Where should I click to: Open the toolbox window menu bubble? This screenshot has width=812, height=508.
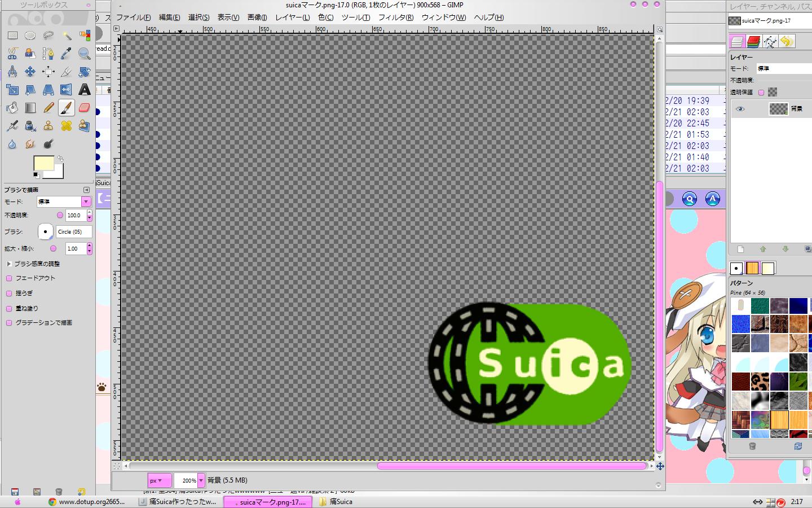coord(88,5)
